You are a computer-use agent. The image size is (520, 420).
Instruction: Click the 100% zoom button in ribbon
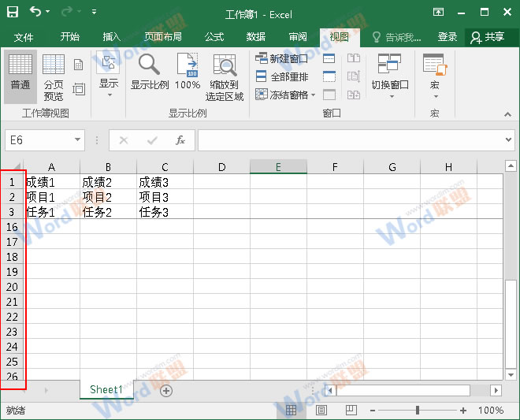(188, 71)
